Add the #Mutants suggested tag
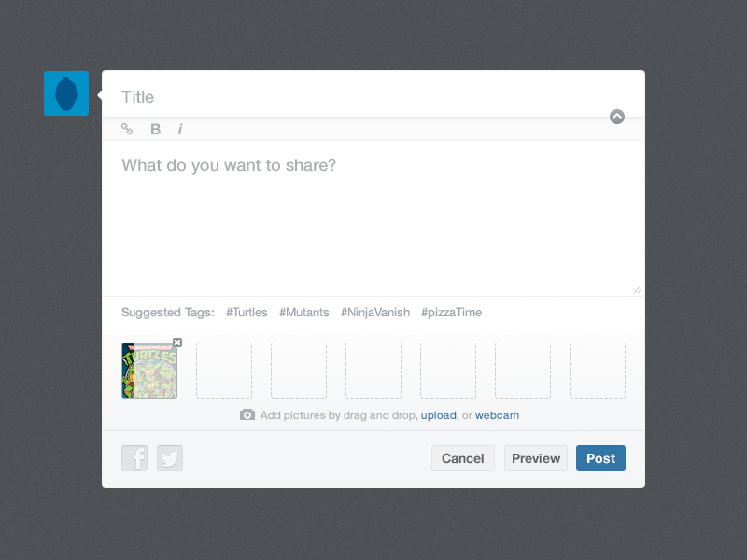This screenshot has width=747, height=560. pyautogui.click(x=304, y=313)
